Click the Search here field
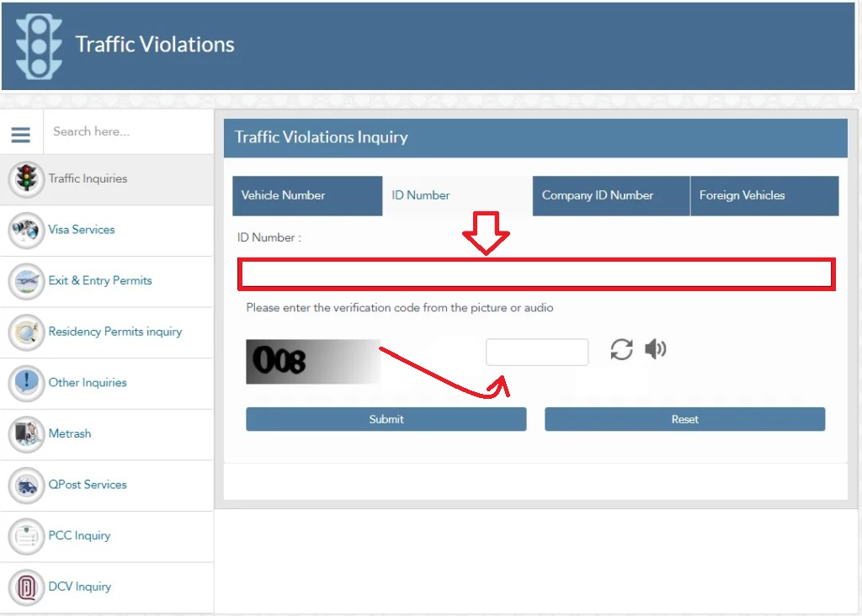This screenshot has width=862, height=616. coord(126,132)
